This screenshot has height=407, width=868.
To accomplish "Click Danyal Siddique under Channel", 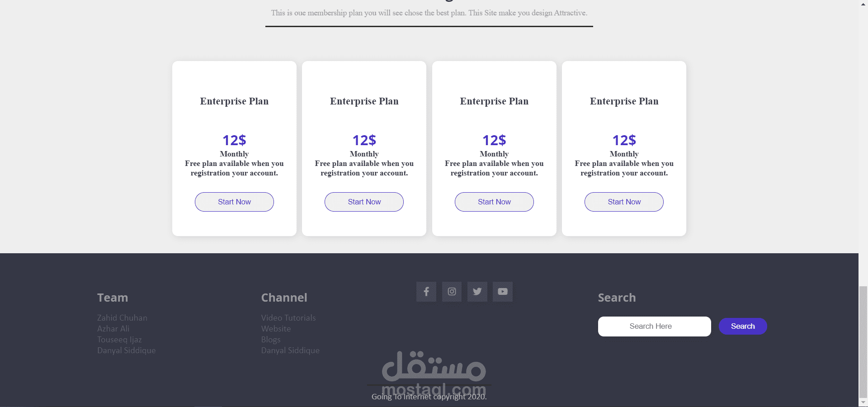I will click(290, 350).
